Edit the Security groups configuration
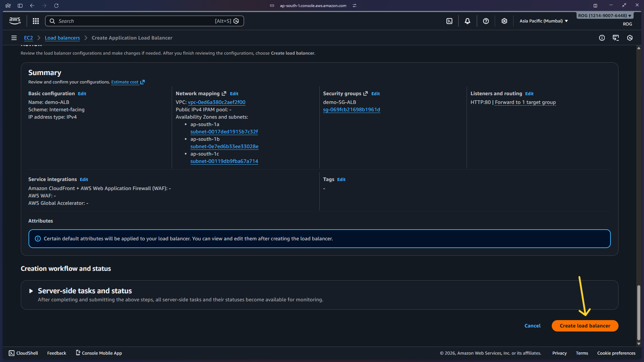Viewport: 644px width, 362px height. pos(375,94)
